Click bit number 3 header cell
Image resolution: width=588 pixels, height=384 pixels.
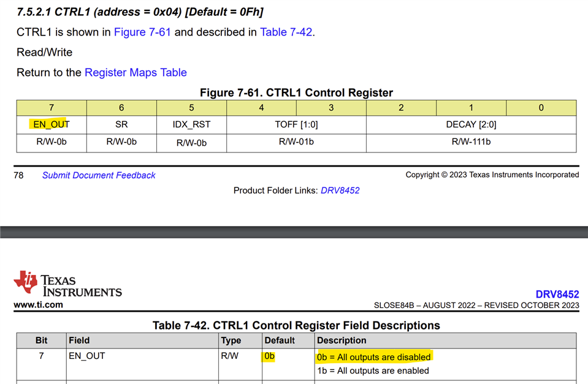click(331, 108)
